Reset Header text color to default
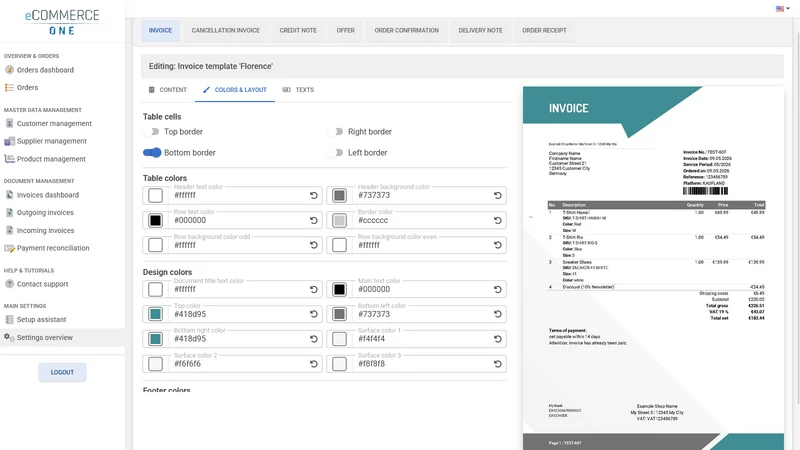 tap(314, 195)
